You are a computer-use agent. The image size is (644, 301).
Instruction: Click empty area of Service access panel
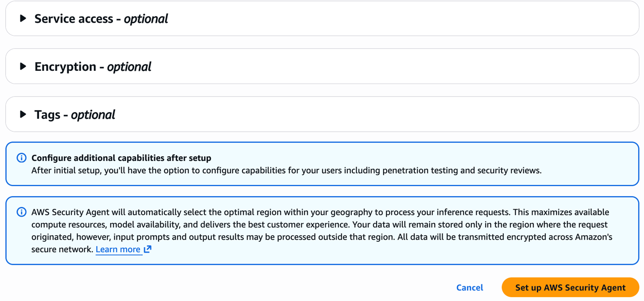pyautogui.click(x=391, y=19)
